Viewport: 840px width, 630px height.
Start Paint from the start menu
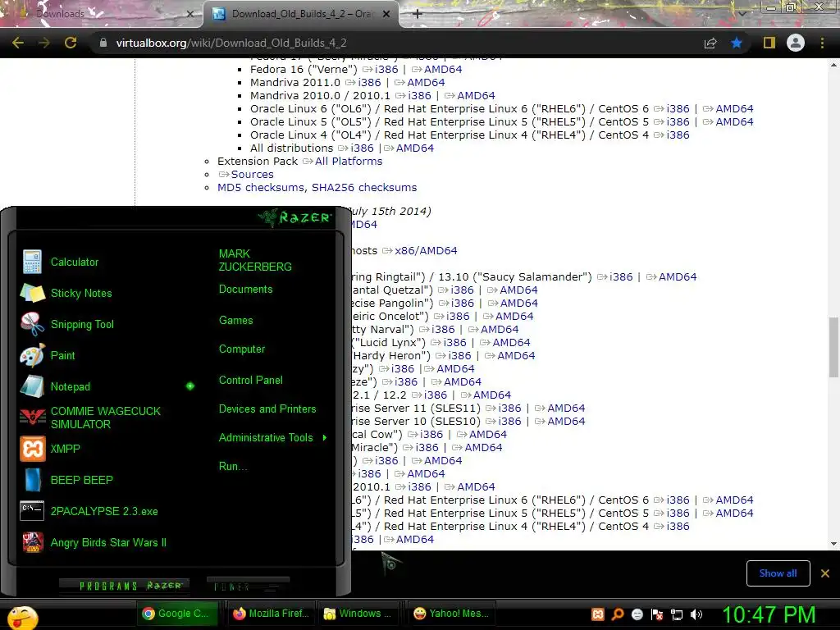pyautogui.click(x=48, y=355)
